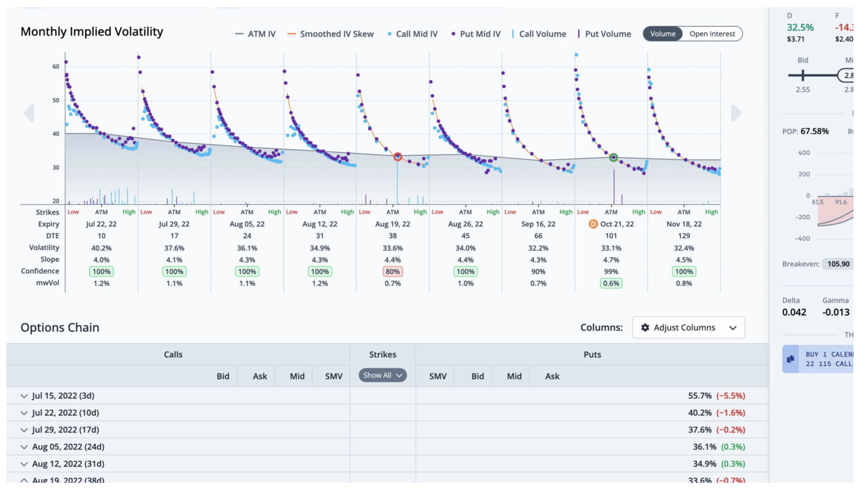The width and height of the screenshot is (868, 491).
Task: Click the 80% confidence badge under Aug 19
Action: point(392,271)
